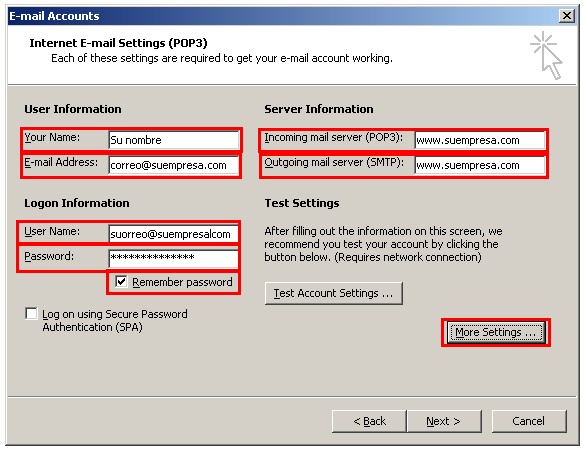Toggle the Remember password checkbox
Image resolution: width=584 pixels, height=451 pixels.
121,282
